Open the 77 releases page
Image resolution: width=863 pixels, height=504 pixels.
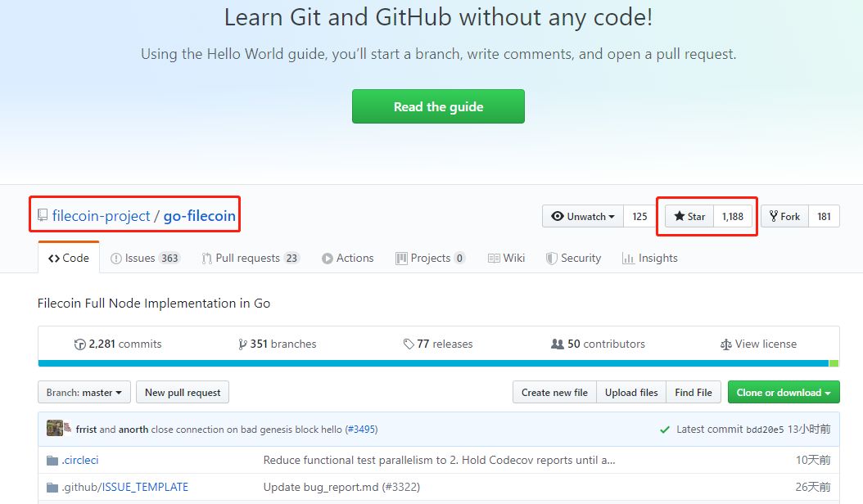click(438, 344)
